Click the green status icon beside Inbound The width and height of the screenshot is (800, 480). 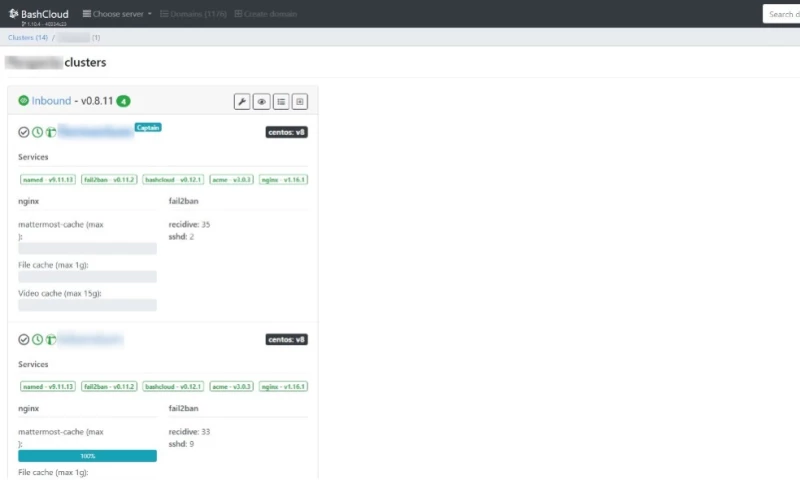coord(24,101)
